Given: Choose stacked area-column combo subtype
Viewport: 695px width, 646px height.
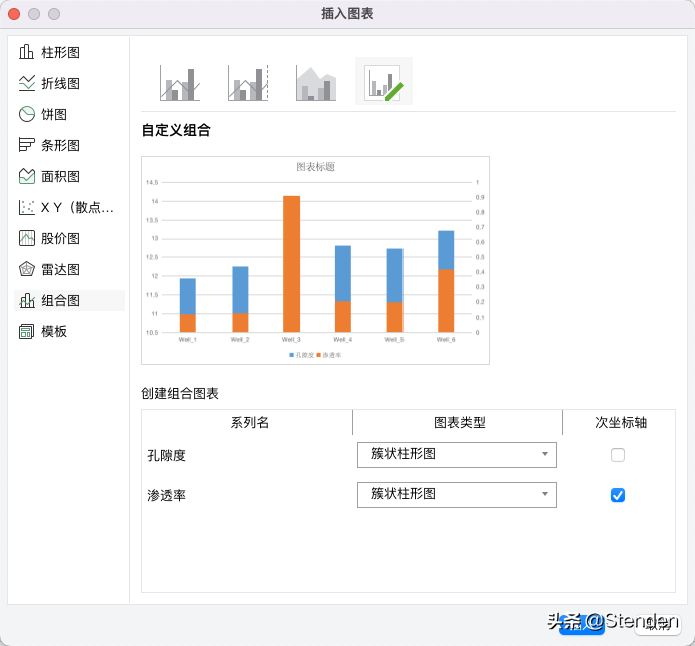Looking at the screenshot, I should click(x=316, y=83).
